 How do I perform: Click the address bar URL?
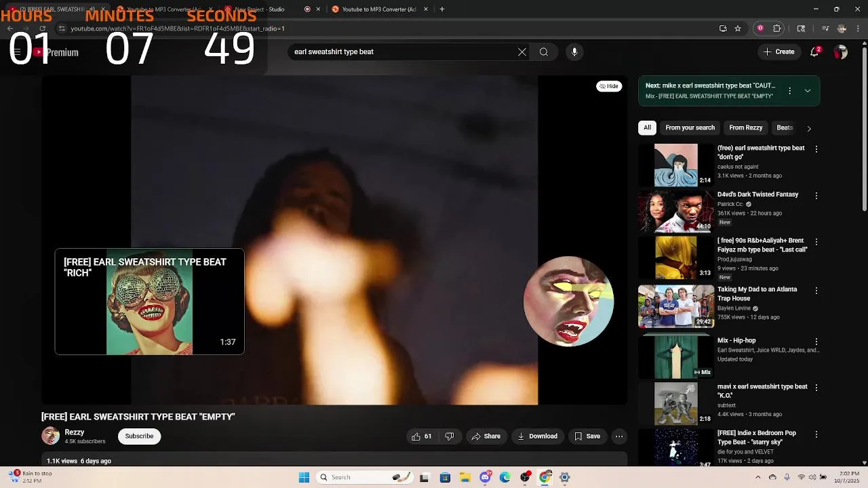[x=178, y=28]
